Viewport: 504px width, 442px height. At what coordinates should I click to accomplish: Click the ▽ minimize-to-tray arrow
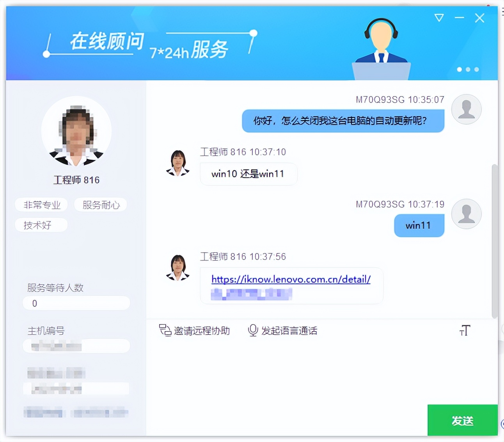pyautogui.click(x=438, y=18)
